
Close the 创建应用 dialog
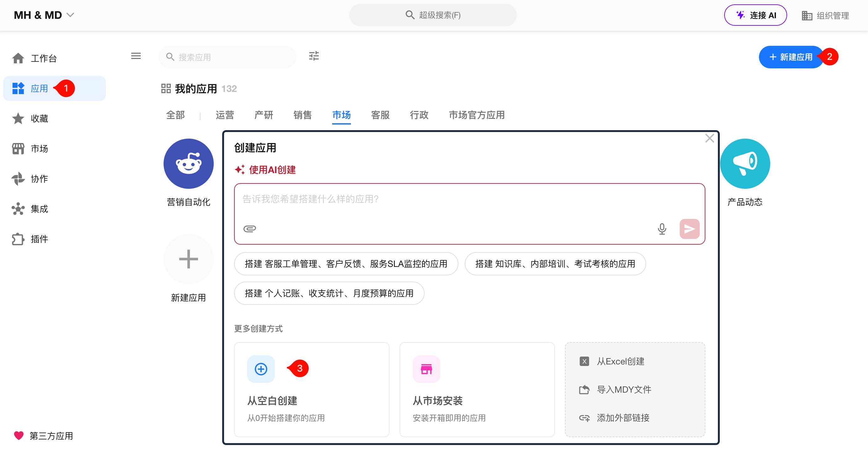[710, 138]
